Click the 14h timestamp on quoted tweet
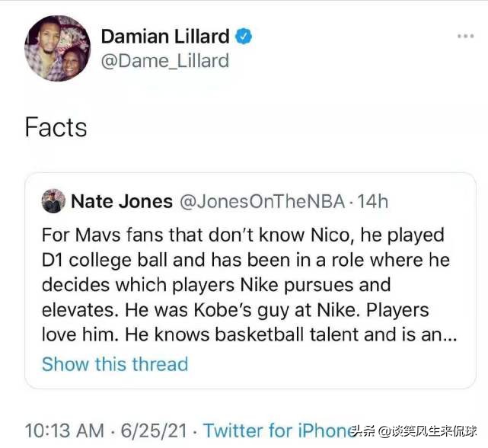The image size is (488, 448). [x=372, y=201]
